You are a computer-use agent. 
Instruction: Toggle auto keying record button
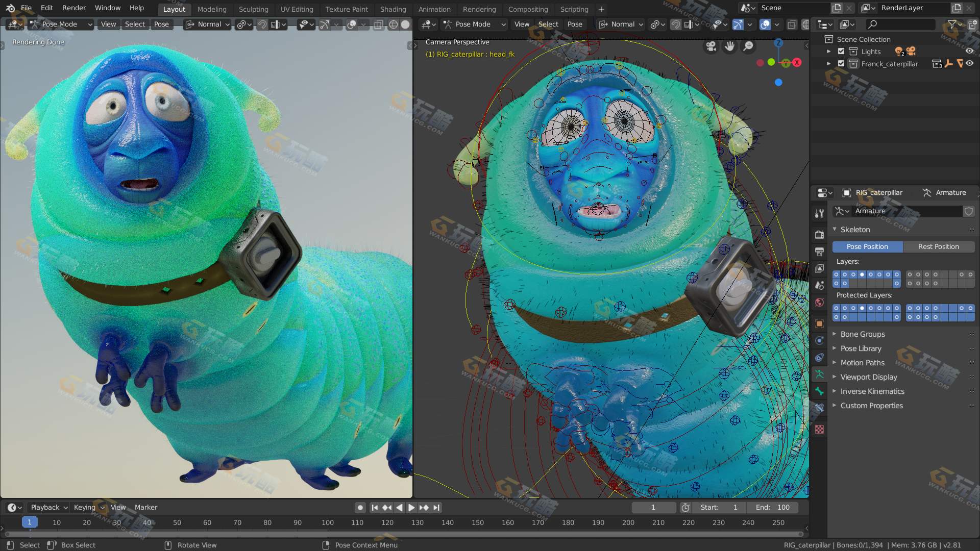(x=360, y=508)
